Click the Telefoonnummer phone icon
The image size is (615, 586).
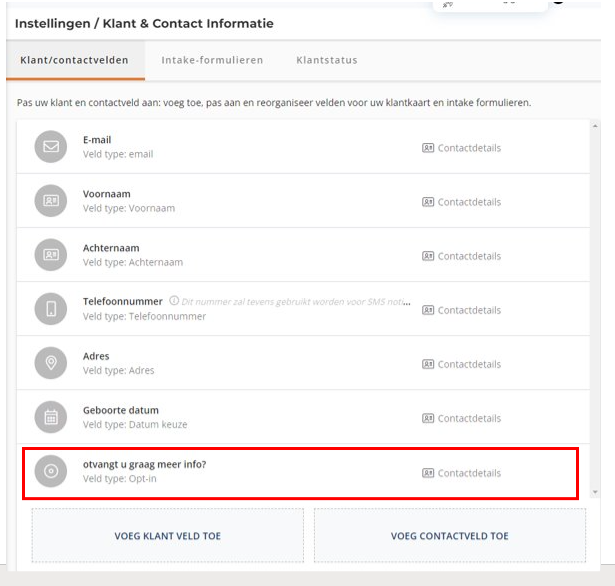click(x=51, y=309)
